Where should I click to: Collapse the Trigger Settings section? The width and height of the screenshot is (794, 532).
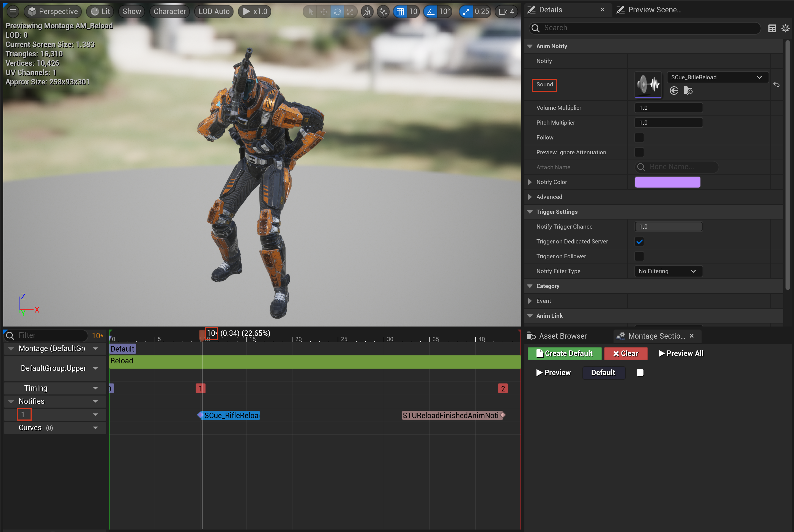point(530,212)
